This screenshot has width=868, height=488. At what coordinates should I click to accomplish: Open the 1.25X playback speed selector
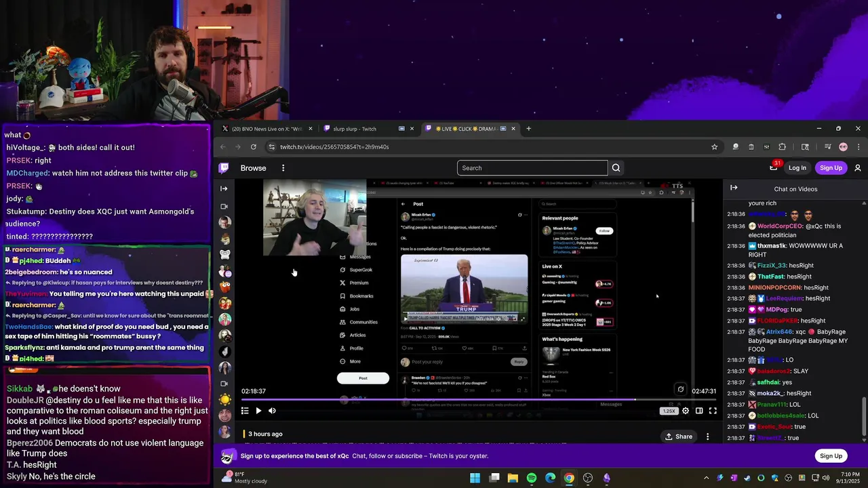pyautogui.click(x=669, y=411)
